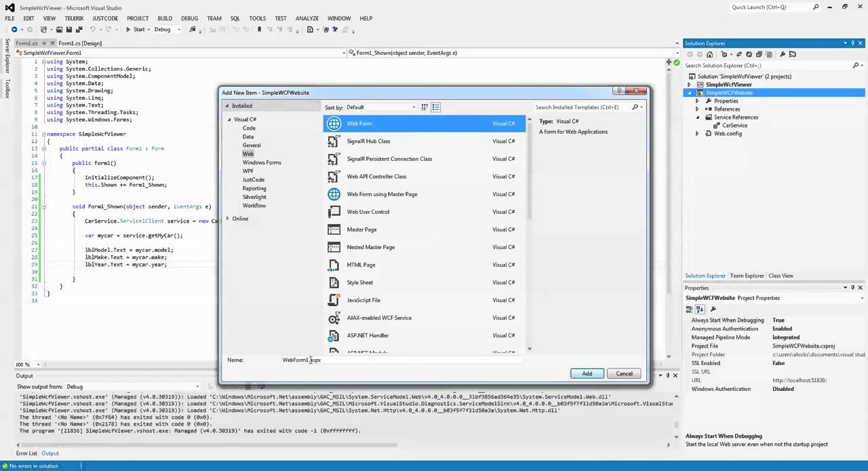Switch template list to medium icons view
This screenshot has height=471, width=868.
pos(436,107)
